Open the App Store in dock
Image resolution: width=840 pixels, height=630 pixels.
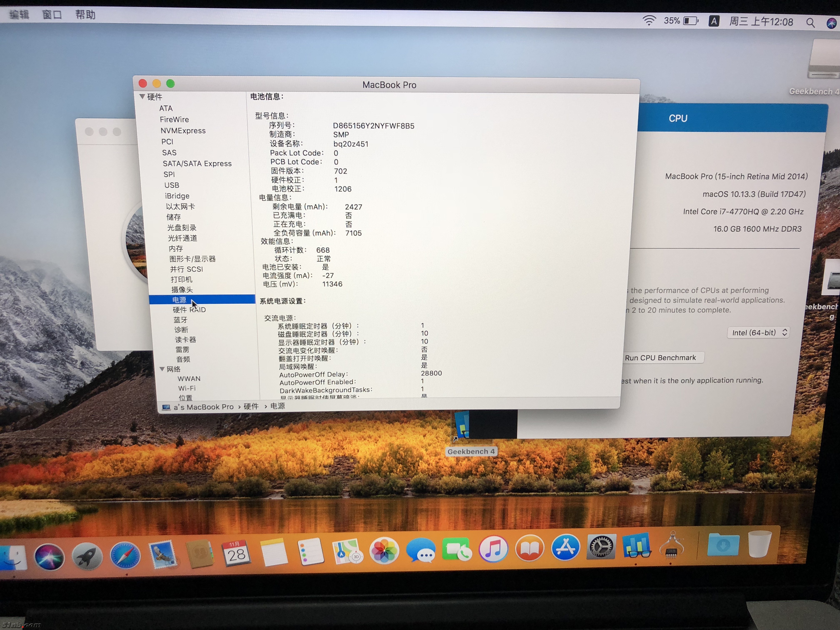pyautogui.click(x=565, y=547)
